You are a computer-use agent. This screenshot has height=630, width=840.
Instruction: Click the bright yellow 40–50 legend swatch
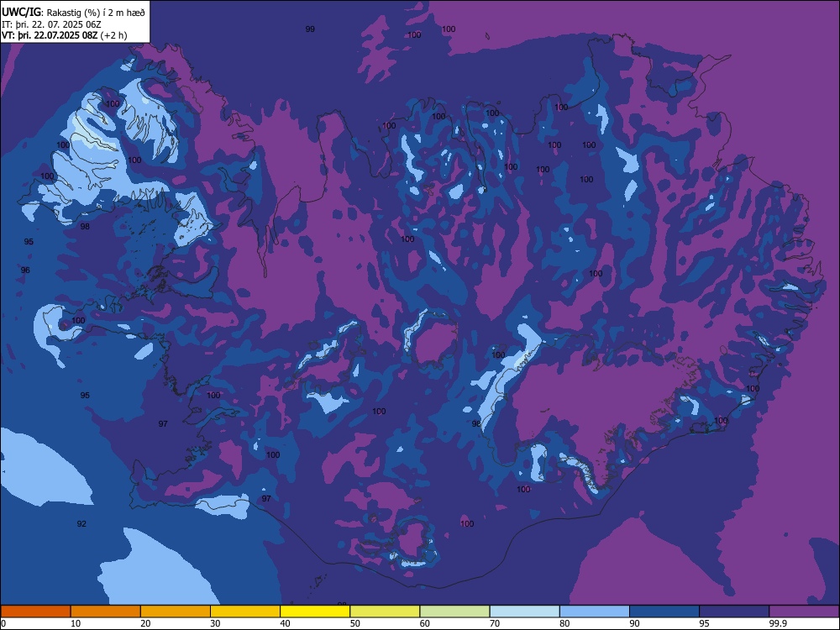315,612
